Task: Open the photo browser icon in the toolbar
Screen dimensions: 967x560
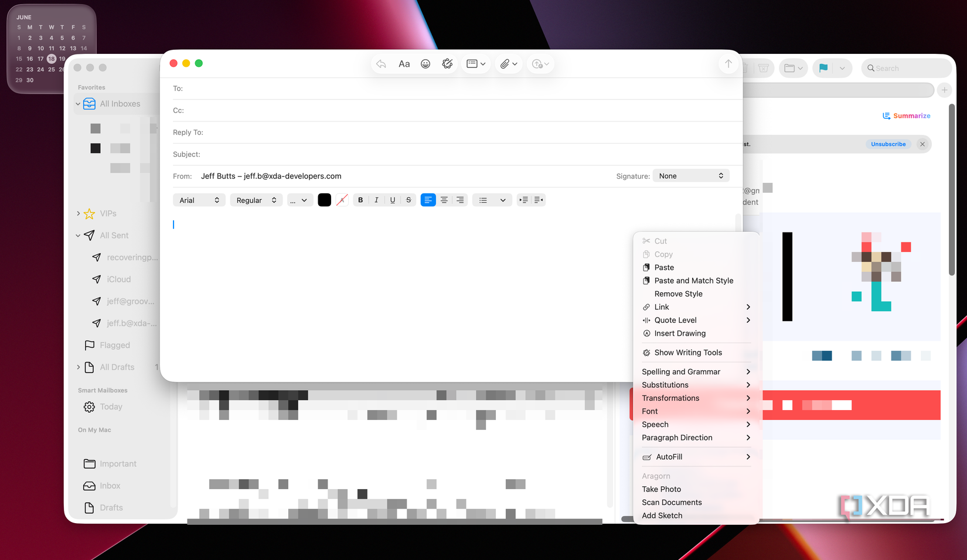Action: click(x=537, y=63)
